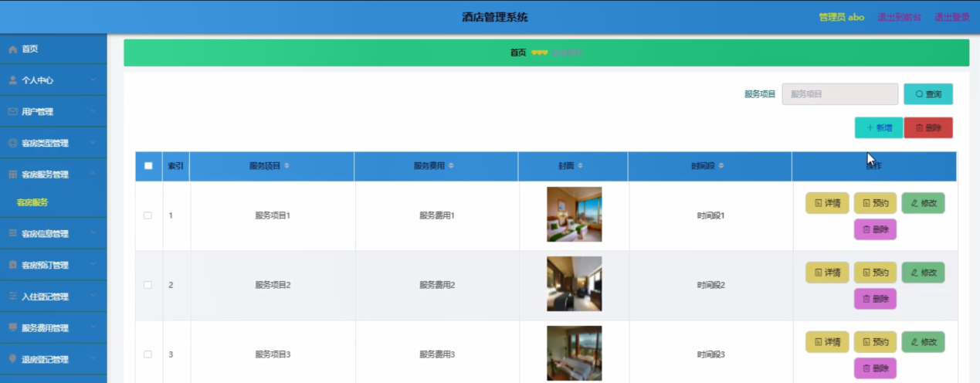This screenshot has height=383, width=980.
Task: Click the person icon for 个人中心
Action: (x=12, y=80)
